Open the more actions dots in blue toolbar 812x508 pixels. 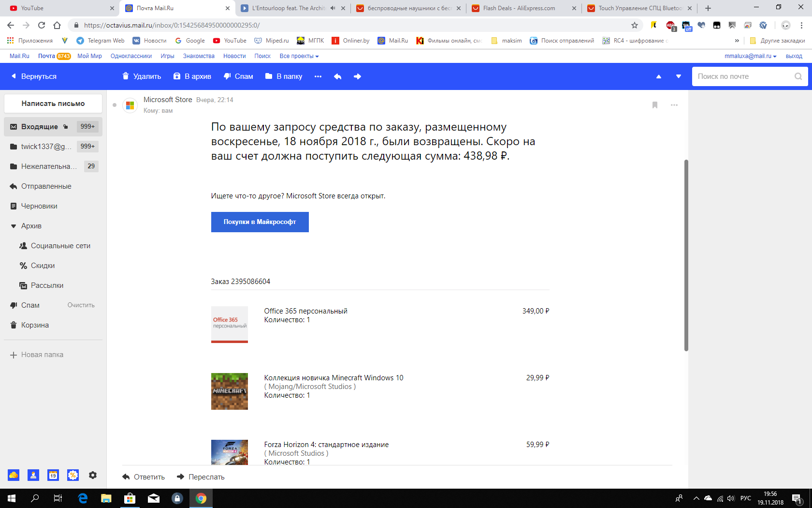tap(318, 76)
